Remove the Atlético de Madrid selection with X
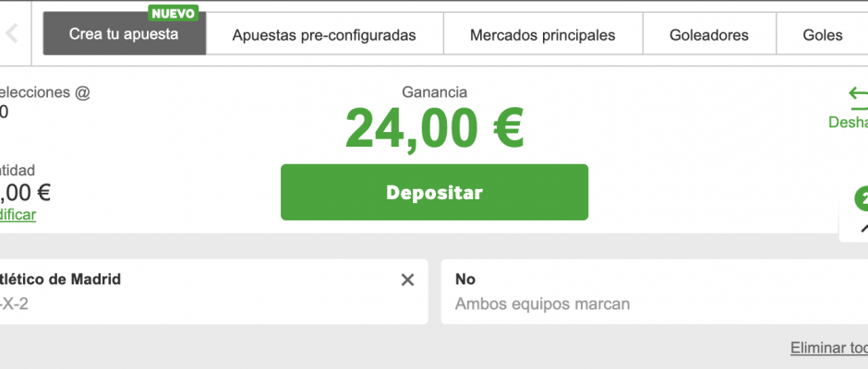This screenshot has height=369, width=868. click(407, 280)
